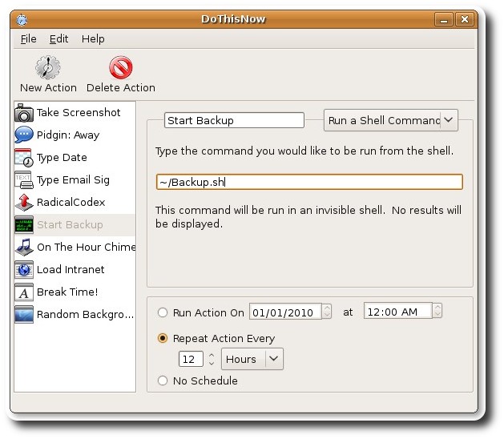Choose the Run Action On radio button
This screenshot has width=504, height=439.
tap(163, 312)
